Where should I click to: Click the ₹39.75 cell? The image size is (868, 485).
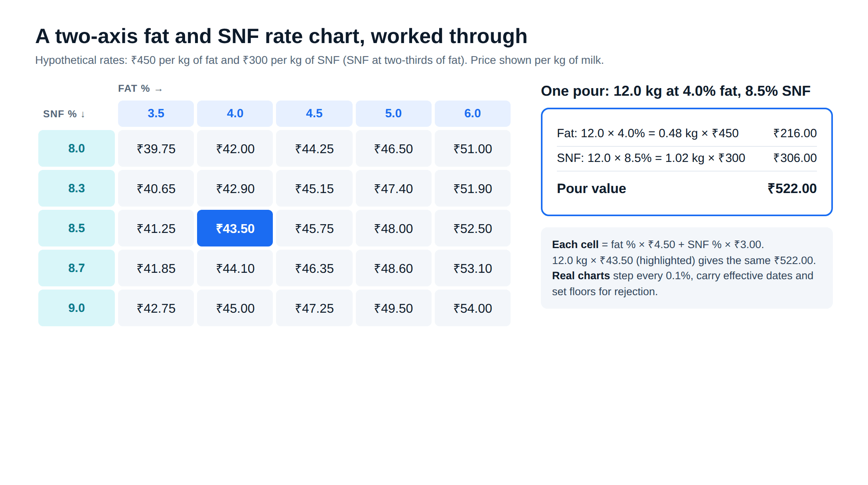click(156, 148)
